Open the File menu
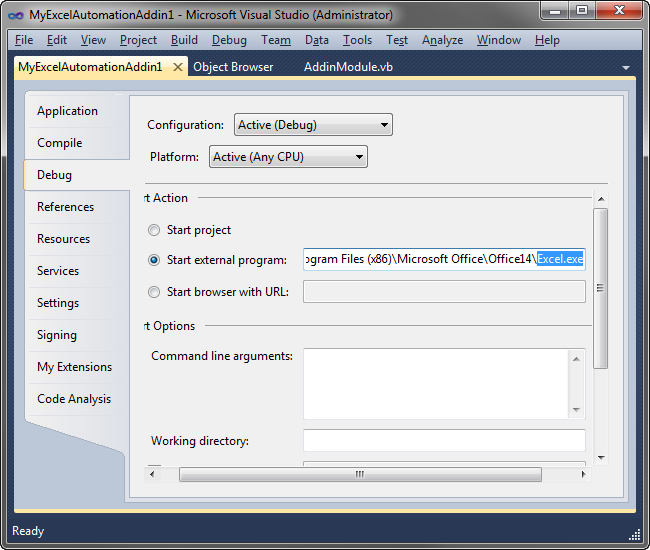Image resolution: width=650 pixels, height=550 pixels. [x=24, y=40]
